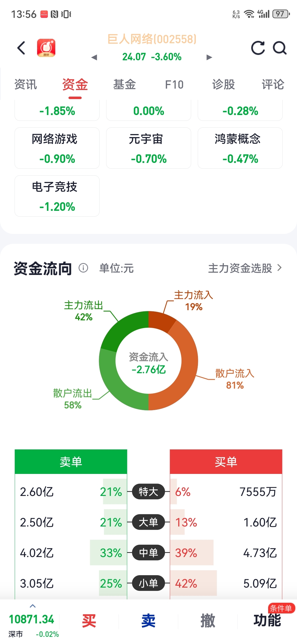Refresh stock data with reload icon
The height and width of the screenshot is (644, 297).
click(258, 48)
